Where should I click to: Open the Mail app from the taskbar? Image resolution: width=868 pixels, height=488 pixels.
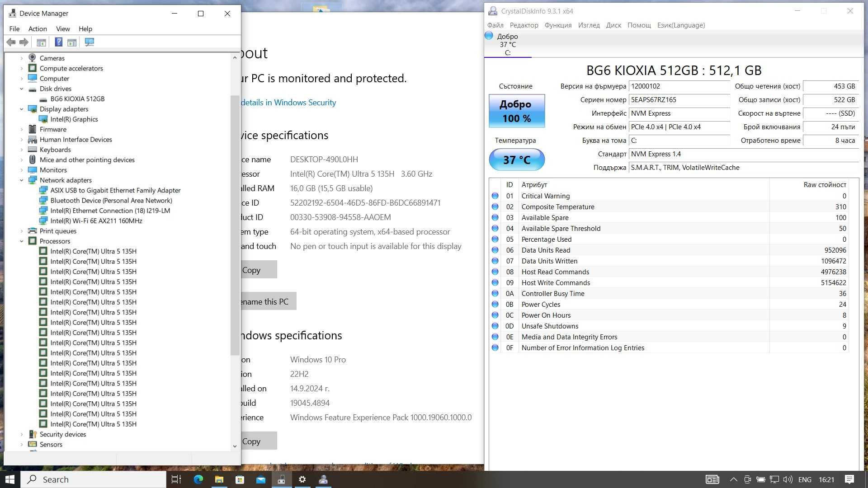click(261, 479)
